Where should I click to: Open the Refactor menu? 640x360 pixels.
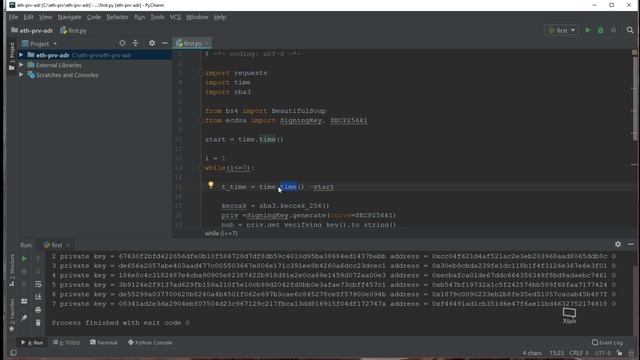click(117, 17)
